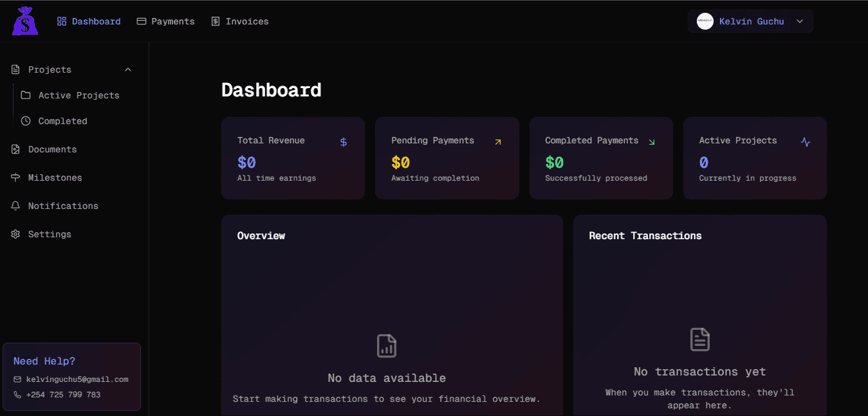Click the Settings gear icon
868x416 pixels.
pyautogui.click(x=15, y=234)
